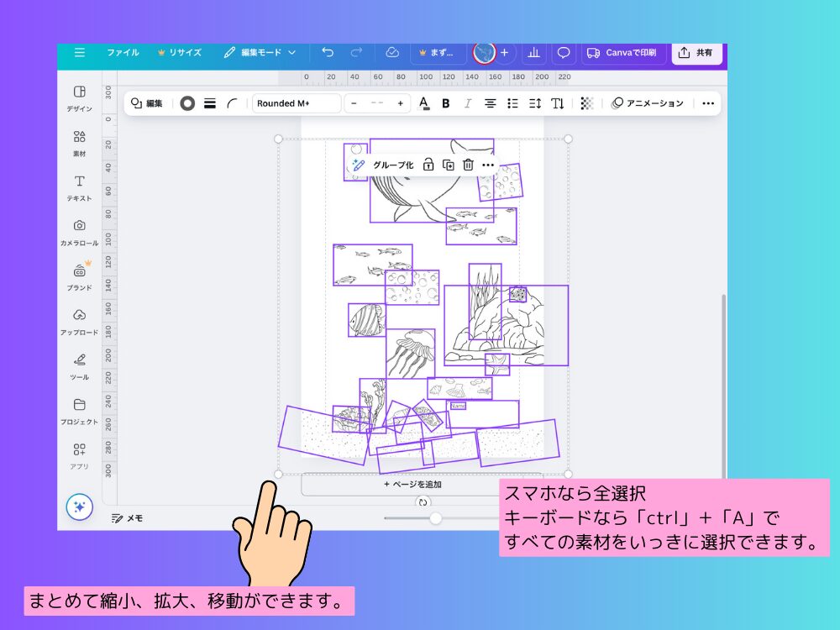Select the アップロード (Uploads) sidebar icon
The width and height of the screenshot is (840, 630).
coord(79,319)
